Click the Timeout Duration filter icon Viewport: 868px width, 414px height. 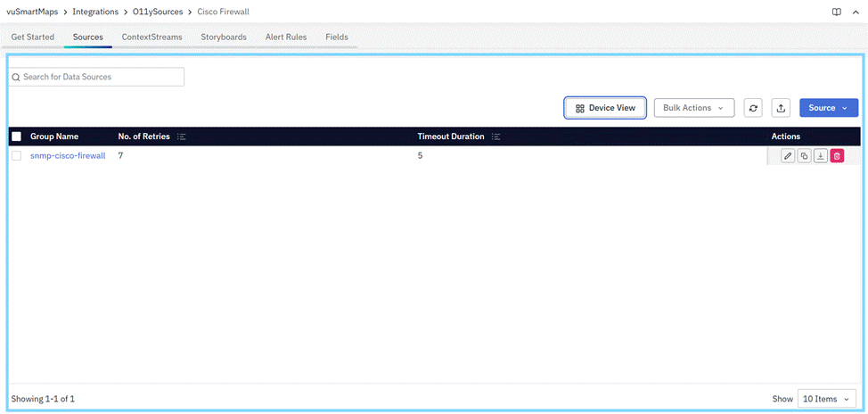[496, 137]
